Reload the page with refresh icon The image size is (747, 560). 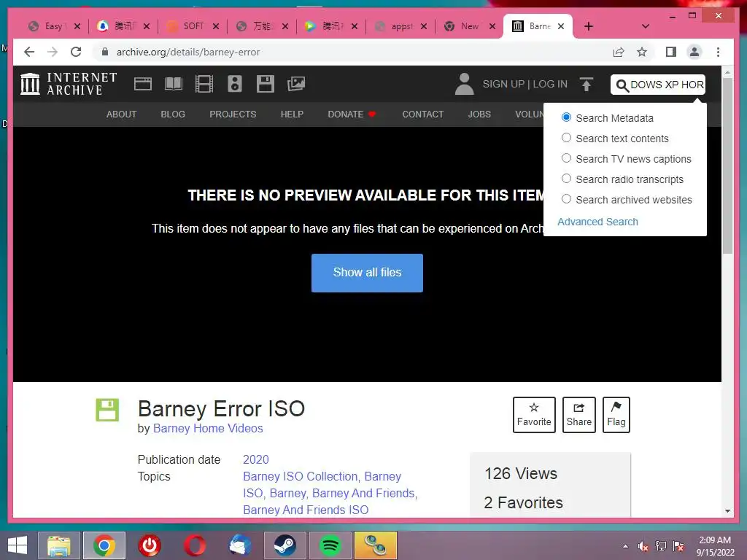[76, 52]
